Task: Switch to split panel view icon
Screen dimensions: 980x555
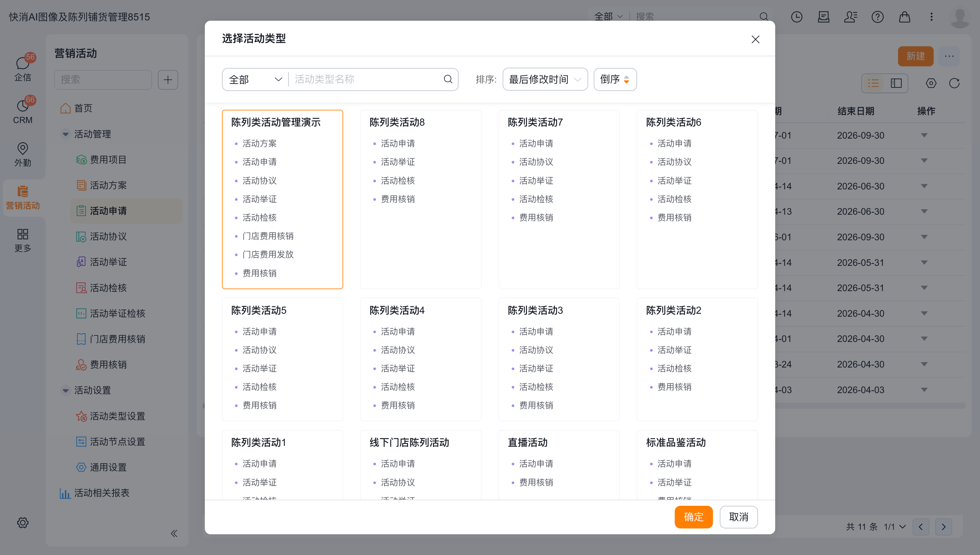Action: (x=896, y=83)
